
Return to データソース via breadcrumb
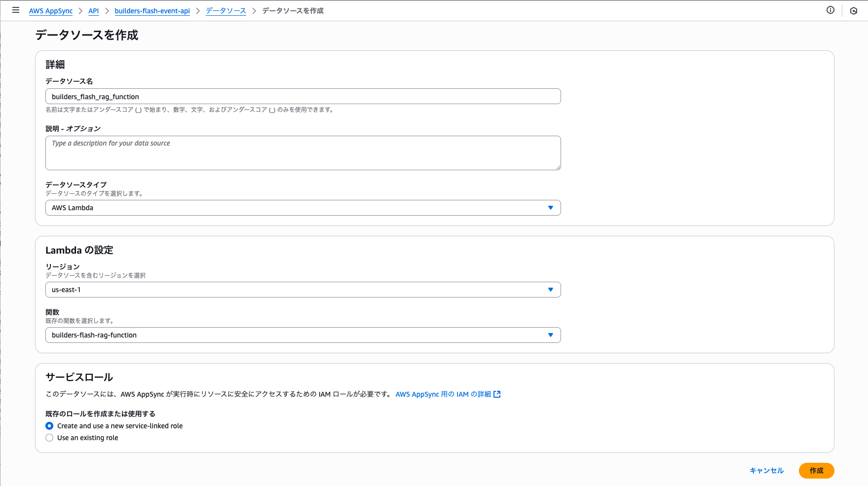pyautogui.click(x=226, y=10)
